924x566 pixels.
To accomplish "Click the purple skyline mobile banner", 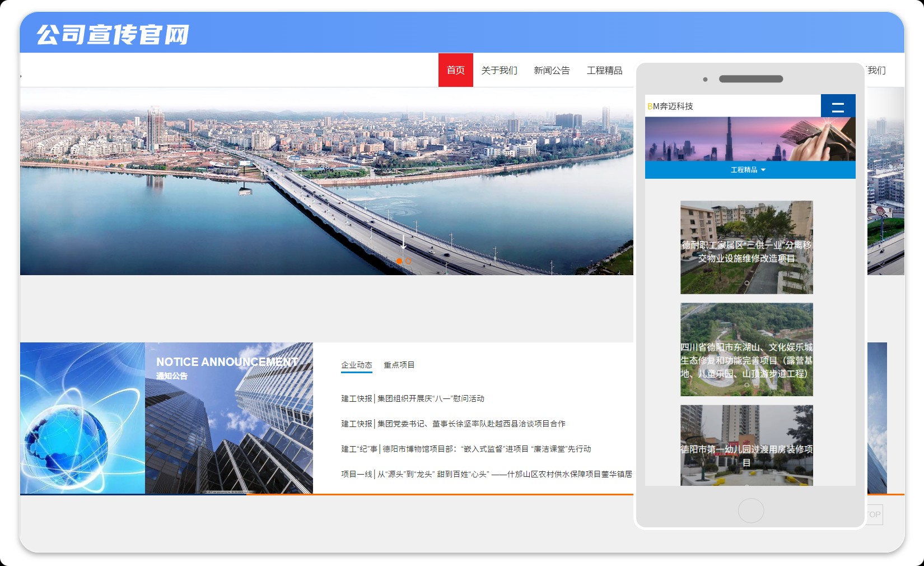I will click(750, 139).
